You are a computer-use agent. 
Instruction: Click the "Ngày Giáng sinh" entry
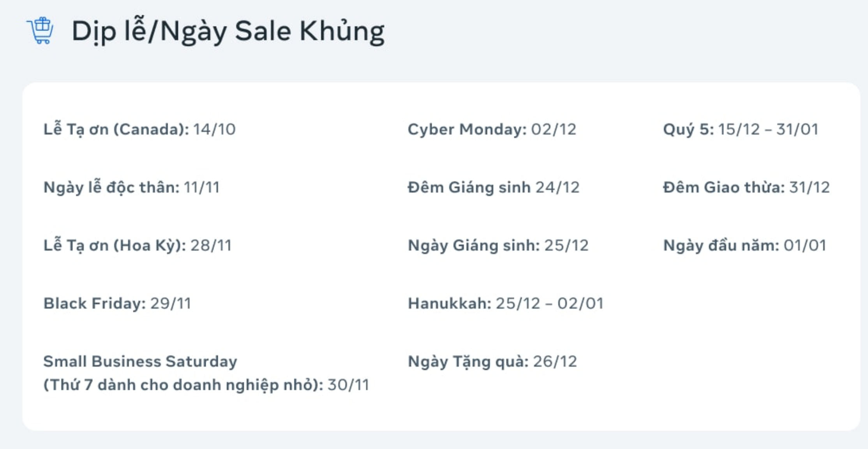click(x=498, y=246)
